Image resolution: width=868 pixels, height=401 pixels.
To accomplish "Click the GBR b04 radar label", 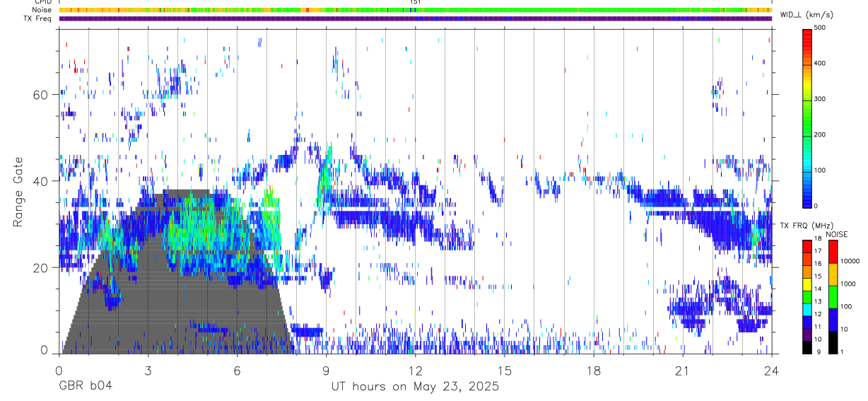I will click(x=85, y=386).
